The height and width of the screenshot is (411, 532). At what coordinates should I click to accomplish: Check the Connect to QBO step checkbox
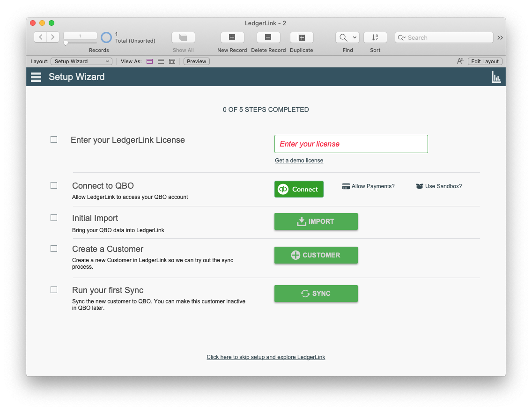[54, 185]
